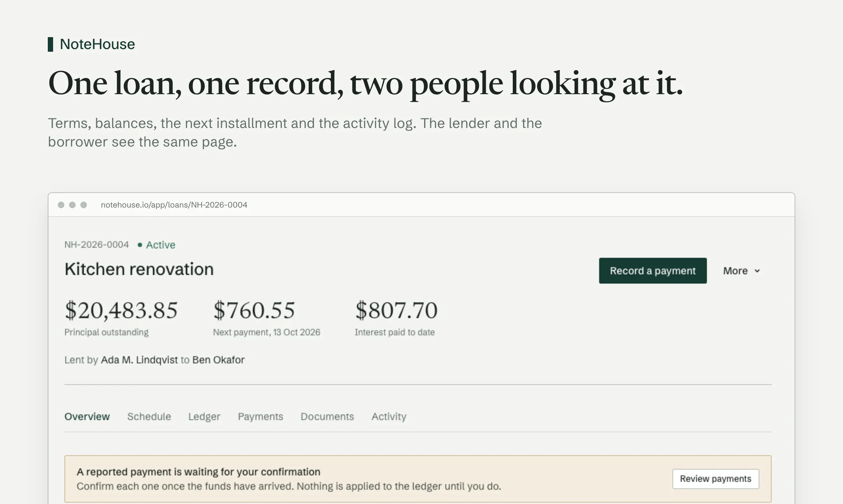This screenshot has width=843, height=504.
Task: Click the NoteHouse brand name
Action: (x=97, y=44)
